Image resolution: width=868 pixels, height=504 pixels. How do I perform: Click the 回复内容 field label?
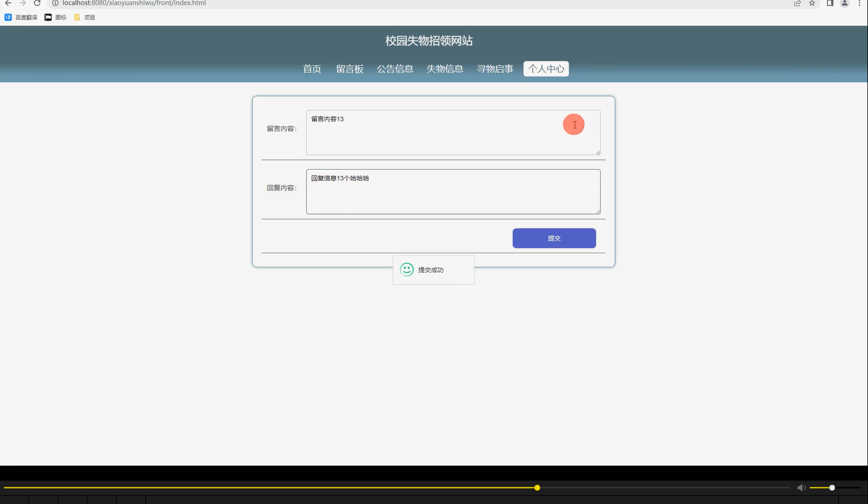[282, 188]
